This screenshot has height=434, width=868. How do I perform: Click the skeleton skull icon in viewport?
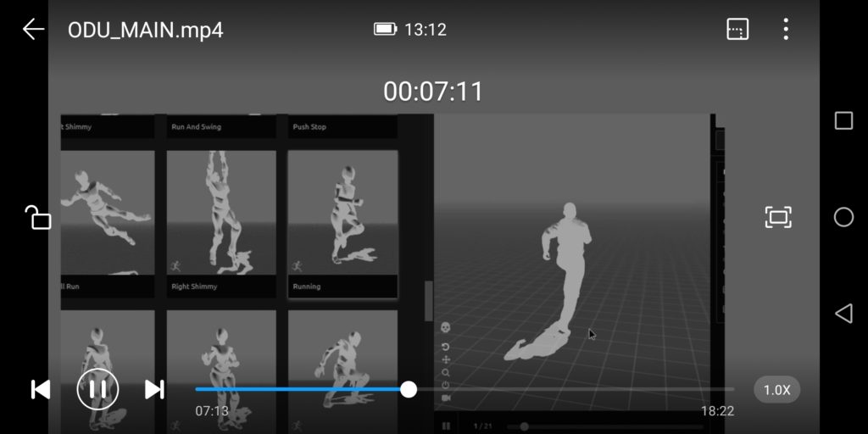coord(446,328)
